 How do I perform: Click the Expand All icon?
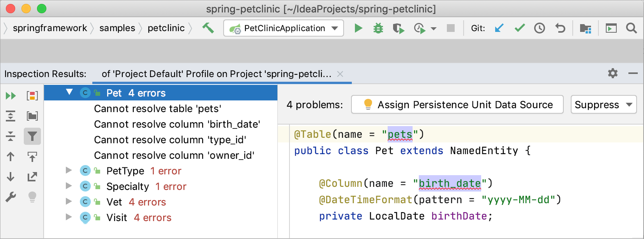(11, 116)
